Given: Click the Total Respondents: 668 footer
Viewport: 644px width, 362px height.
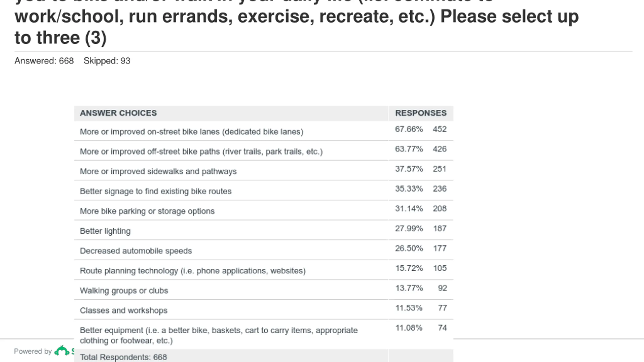Looking at the screenshot, I should point(123,357).
